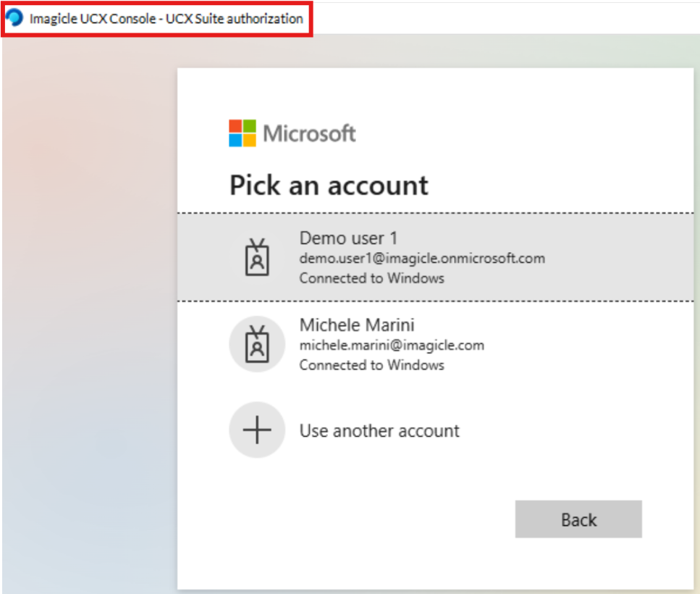This screenshot has height=594, width=700.
Task: Click the Pick an account heading
Action: tap(329, 185)
